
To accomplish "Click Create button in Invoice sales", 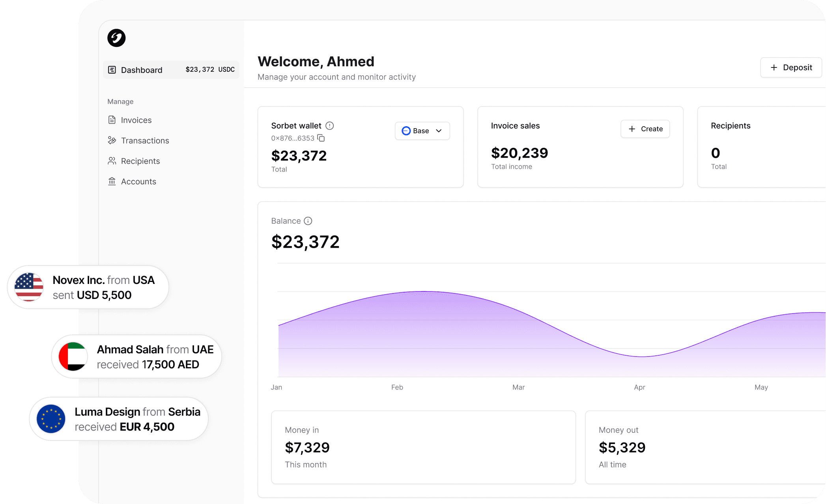I will pos(645,129).
